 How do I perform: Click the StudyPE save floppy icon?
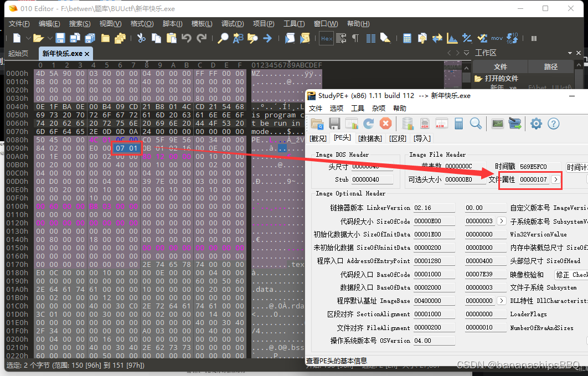pyautogui.click(x=334, y=123)
